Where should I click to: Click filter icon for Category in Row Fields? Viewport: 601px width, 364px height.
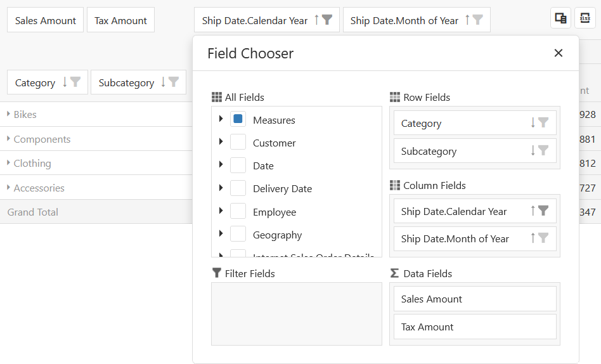point(543,123)
